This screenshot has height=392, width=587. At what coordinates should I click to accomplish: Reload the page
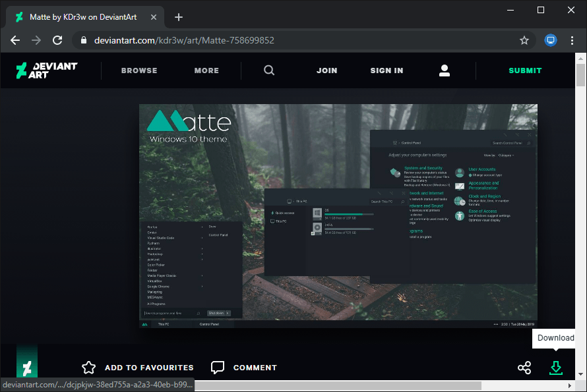point(57,40)
